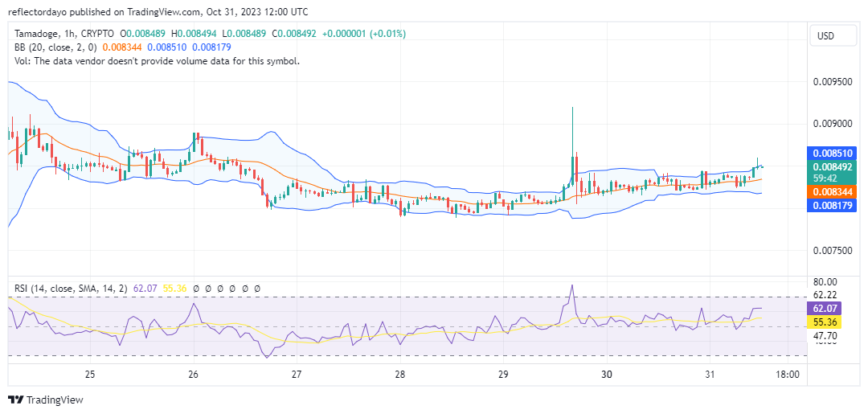The image size is (868, 414).
Task: Click the 0.008179 lower band price tag
Action: [832, 206]
